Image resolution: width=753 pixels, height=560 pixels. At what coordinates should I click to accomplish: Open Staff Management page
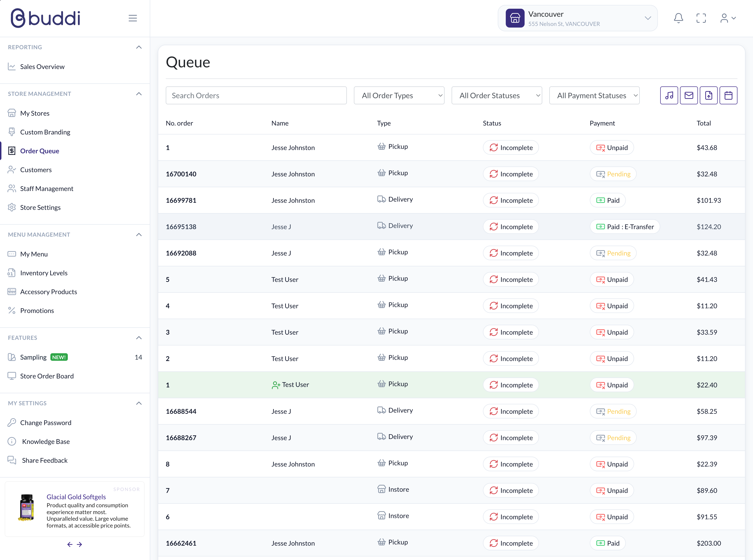46,188
